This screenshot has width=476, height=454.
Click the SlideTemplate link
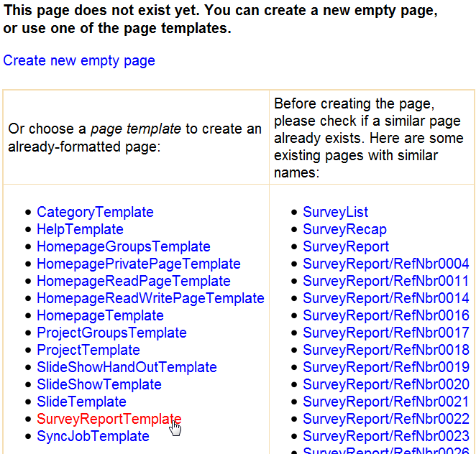[x=81, y=402]
